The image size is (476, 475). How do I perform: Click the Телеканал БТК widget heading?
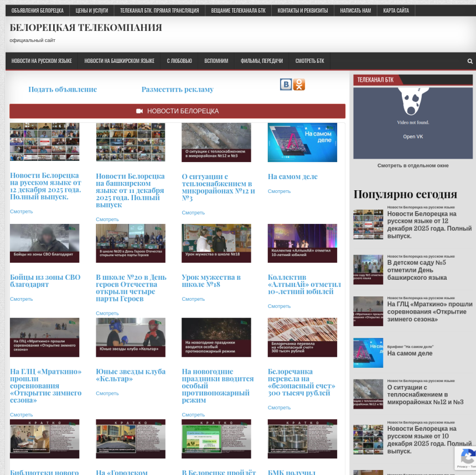(375, 80)
